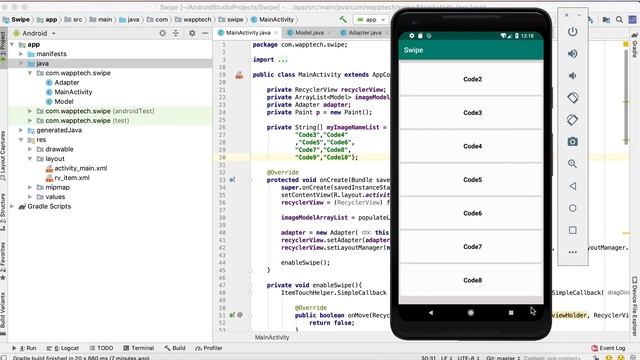Click the Swipe breadcrumb in navigation bar
The width and height of the screenshot is (640, 360).
[16, 20]
